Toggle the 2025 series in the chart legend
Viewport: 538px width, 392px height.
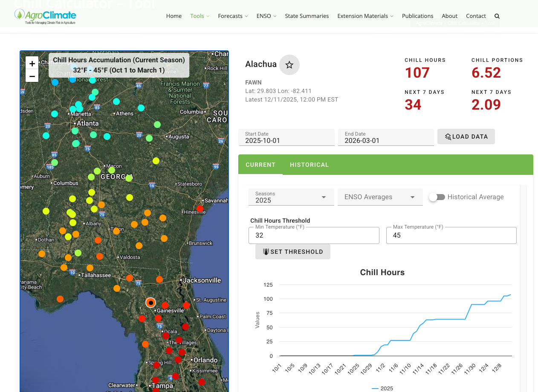[382, 388]
